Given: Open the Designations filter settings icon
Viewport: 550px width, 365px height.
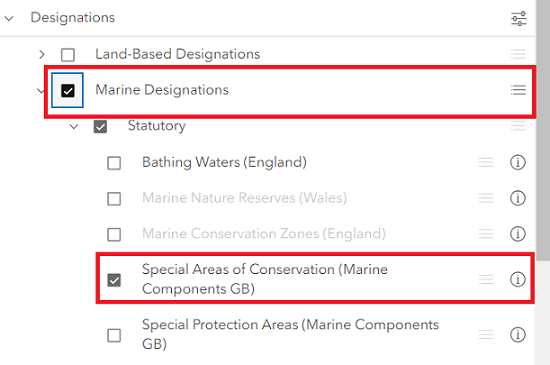Looking at the screenshot, I should [x=518, y=19].
